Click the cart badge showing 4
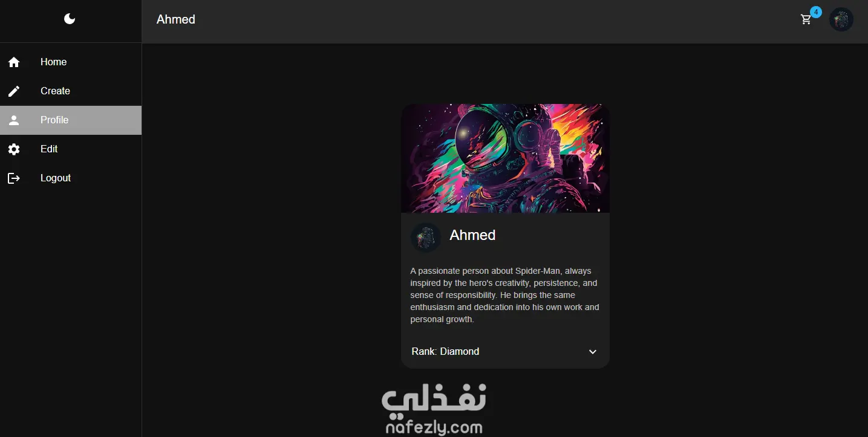 click(816, 12)
